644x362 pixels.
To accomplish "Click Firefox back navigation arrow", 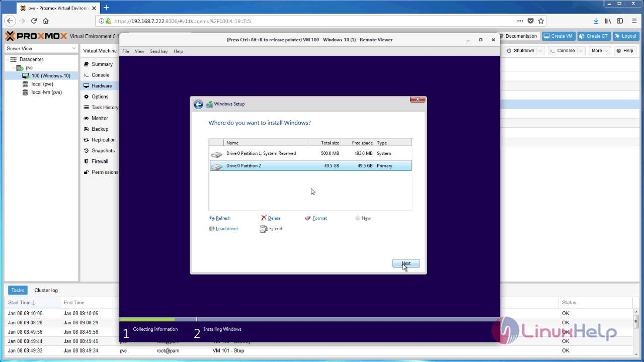I will point(11,21).
